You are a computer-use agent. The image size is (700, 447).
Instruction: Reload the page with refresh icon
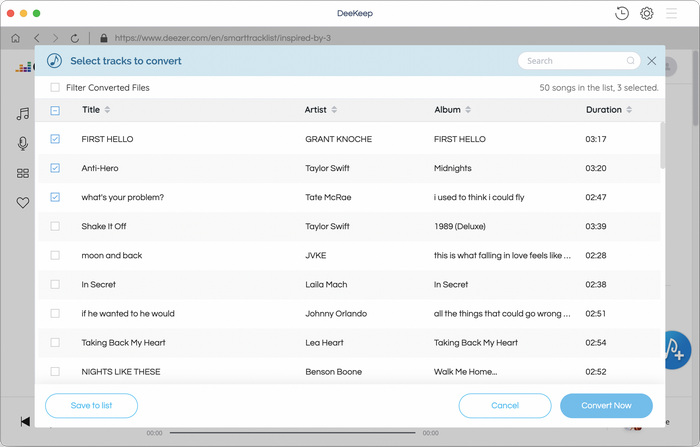pyautogui.click(x=75, y=38)
